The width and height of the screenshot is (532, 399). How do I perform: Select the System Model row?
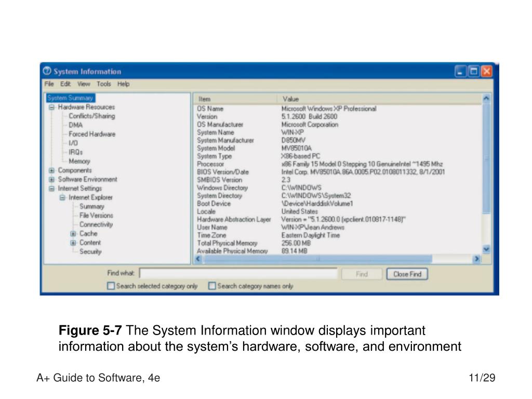(x=338, y=148)
